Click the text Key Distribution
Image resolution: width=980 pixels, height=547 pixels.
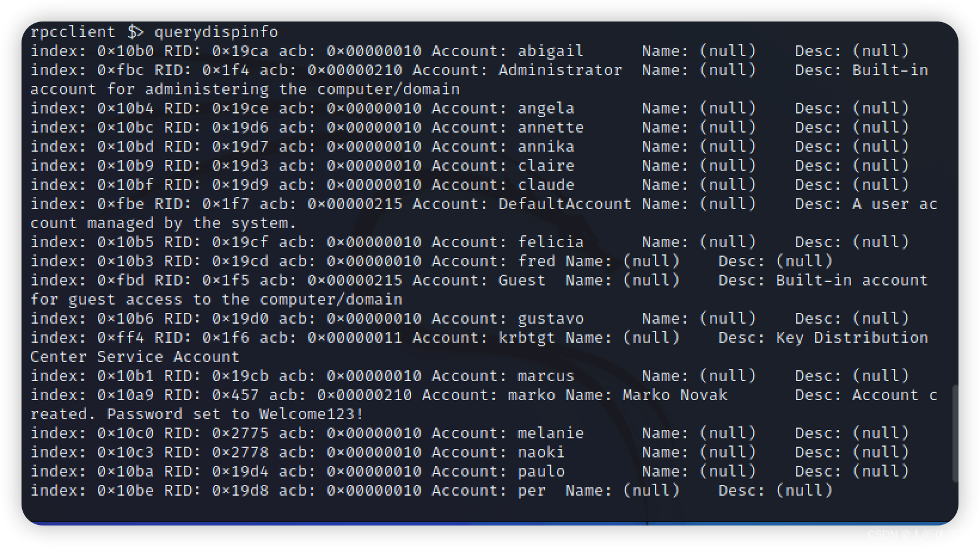coord(852,337)
